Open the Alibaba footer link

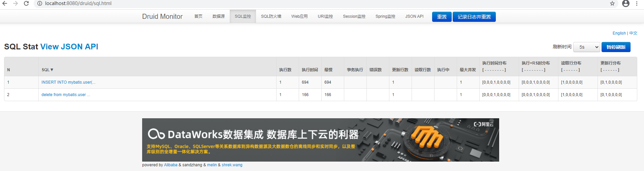pyautogui.click(x=170, y=165)
